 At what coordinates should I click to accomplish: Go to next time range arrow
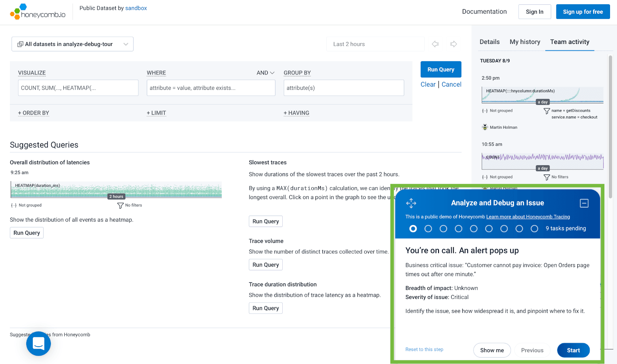click(x=453, y=44)
